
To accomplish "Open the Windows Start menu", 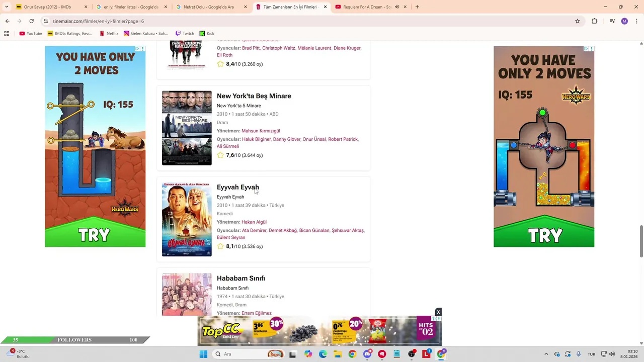I will click(203, 354).
